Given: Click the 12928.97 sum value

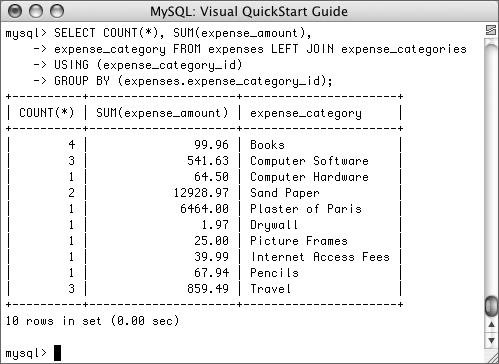Looking at the screenshot, I should pos(201,193).
